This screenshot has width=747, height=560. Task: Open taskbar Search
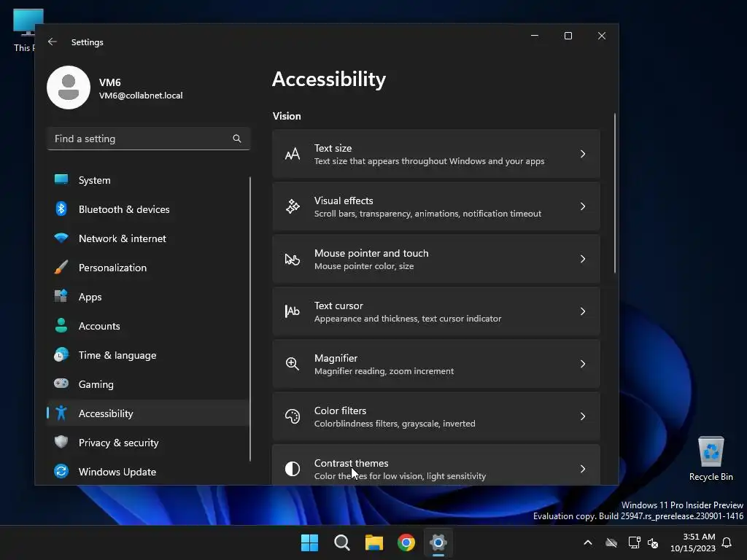tap(341, 542)
